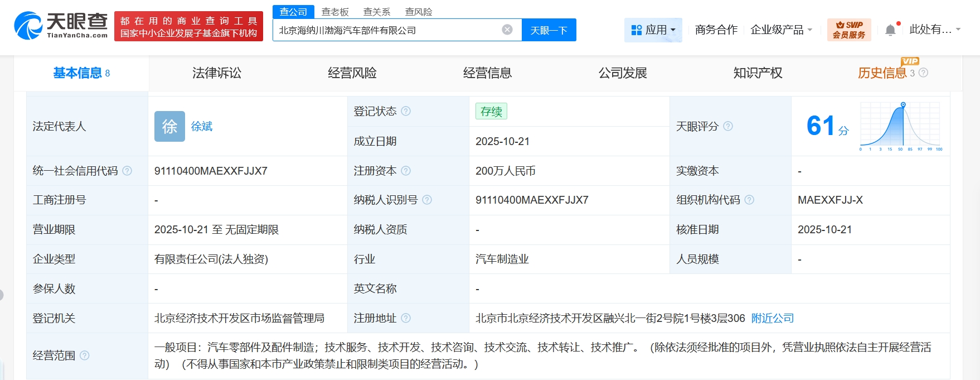
Task: Switch to the 知识产权 tab
Action: pos(758,73)
